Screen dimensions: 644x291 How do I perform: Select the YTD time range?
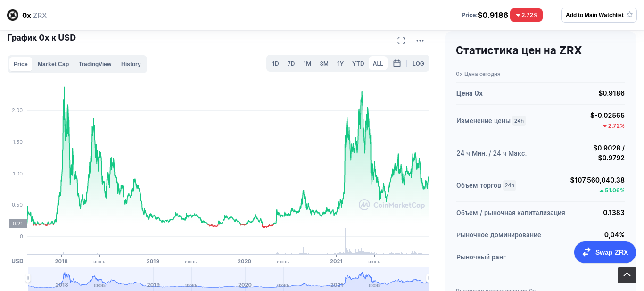(358, 63)
